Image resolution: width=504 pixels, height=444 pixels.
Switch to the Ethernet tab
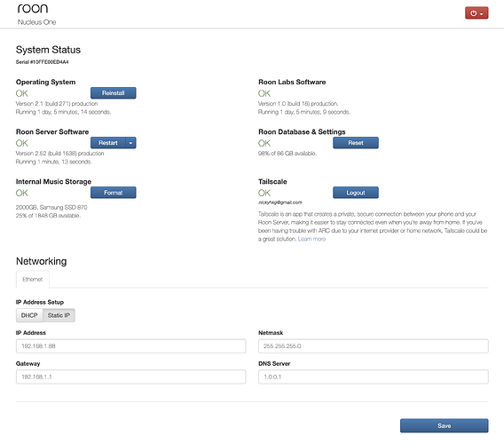33,279
